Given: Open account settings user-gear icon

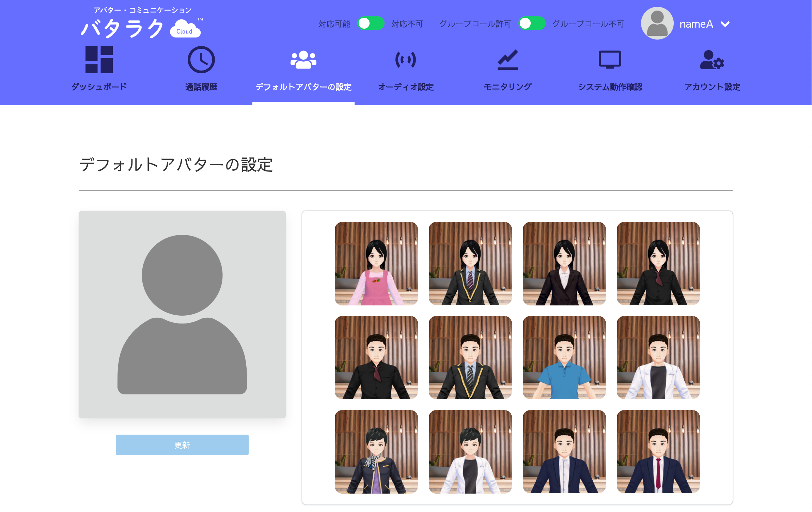Looking at the screenshot, I should click(x=712, y=60).
